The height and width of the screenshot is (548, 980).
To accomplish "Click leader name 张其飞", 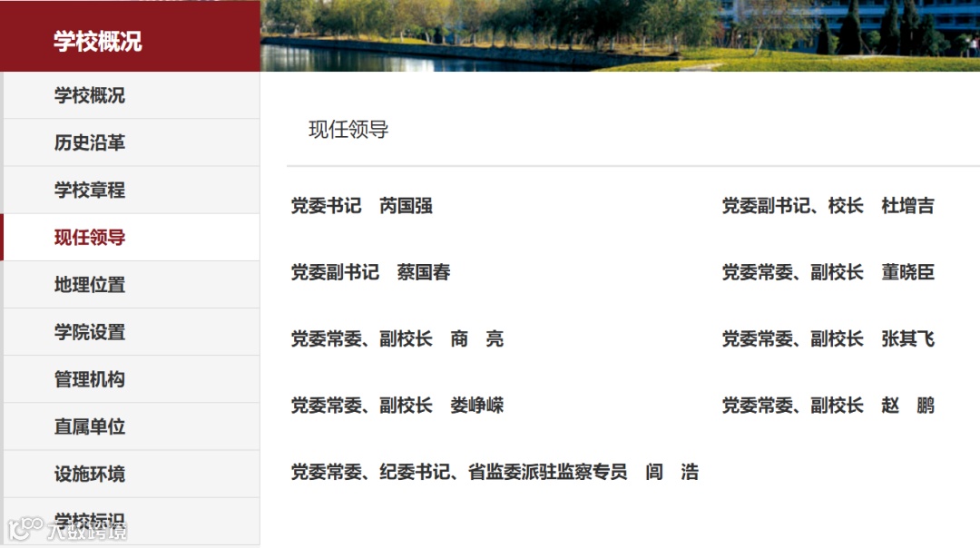I will click(907, 338).
